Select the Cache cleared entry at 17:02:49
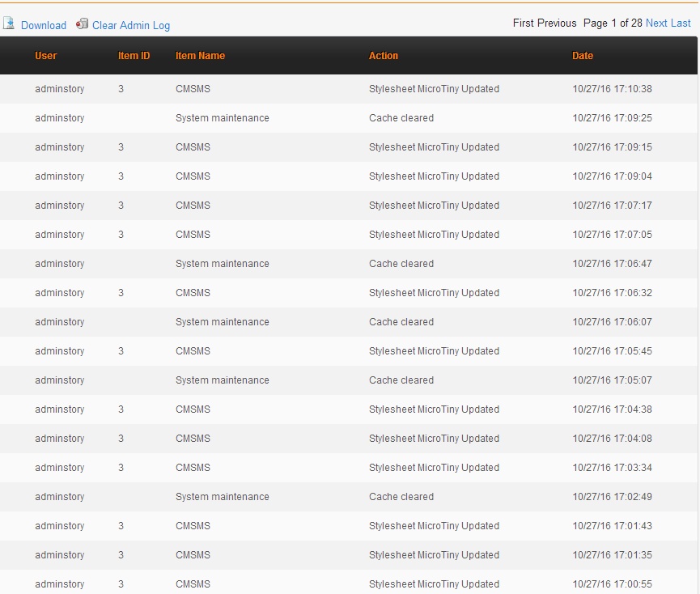 (401, 497)
